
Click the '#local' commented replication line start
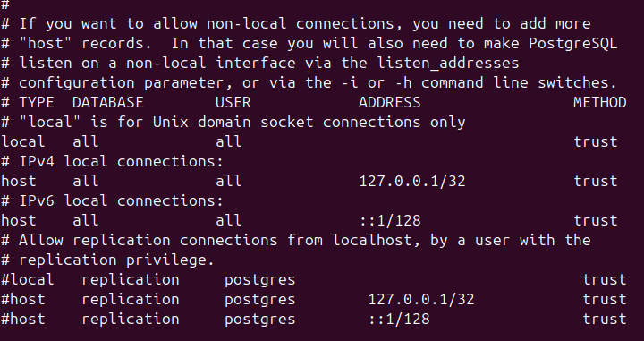tap(28, 280)
